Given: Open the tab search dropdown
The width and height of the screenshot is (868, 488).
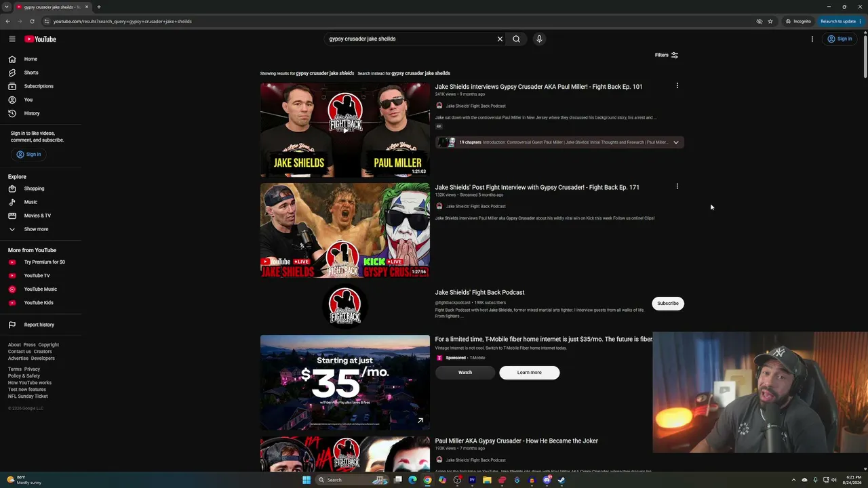Looking at the screenshot, I should point(7,7).
